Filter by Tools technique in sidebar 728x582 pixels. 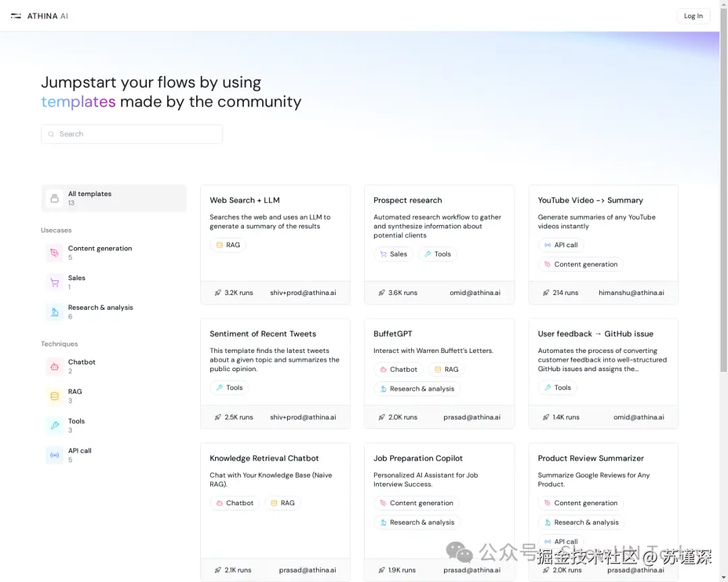[114, 426]
